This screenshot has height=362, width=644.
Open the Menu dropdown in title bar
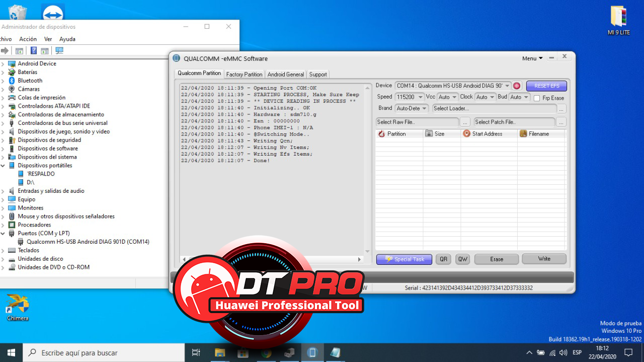click(532, 58)
